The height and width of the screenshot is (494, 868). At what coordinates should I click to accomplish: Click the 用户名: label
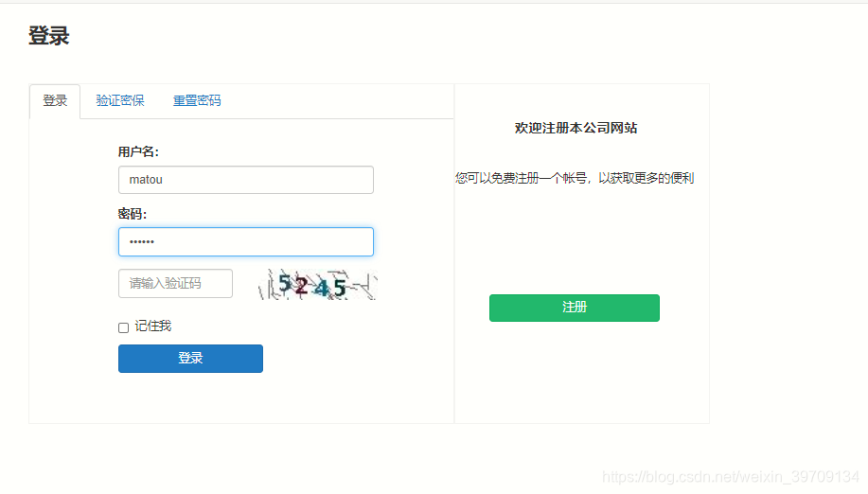click(138, 151)
